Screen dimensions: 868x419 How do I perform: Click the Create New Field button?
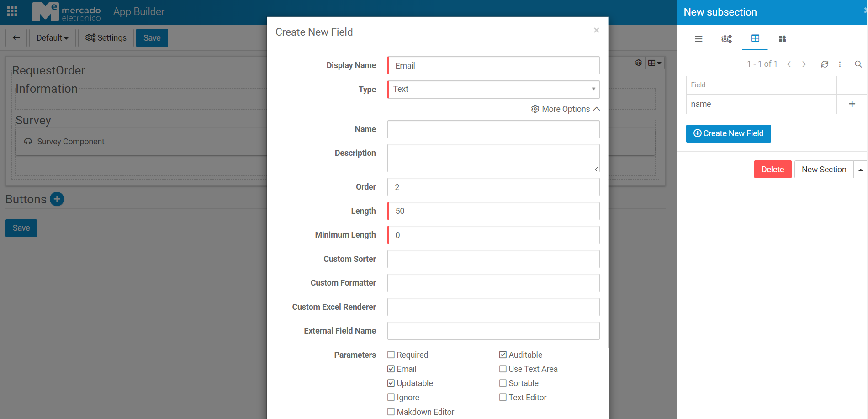click(728, 133)
